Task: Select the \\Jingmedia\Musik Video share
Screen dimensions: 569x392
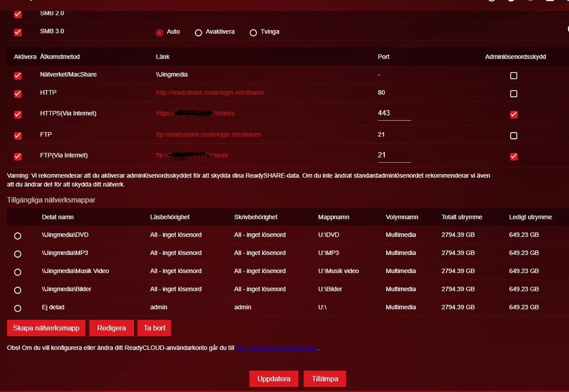Action: 18,272
